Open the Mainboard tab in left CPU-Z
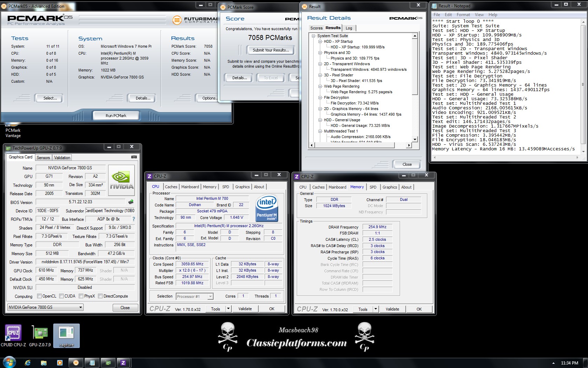 tap(190, 187)
